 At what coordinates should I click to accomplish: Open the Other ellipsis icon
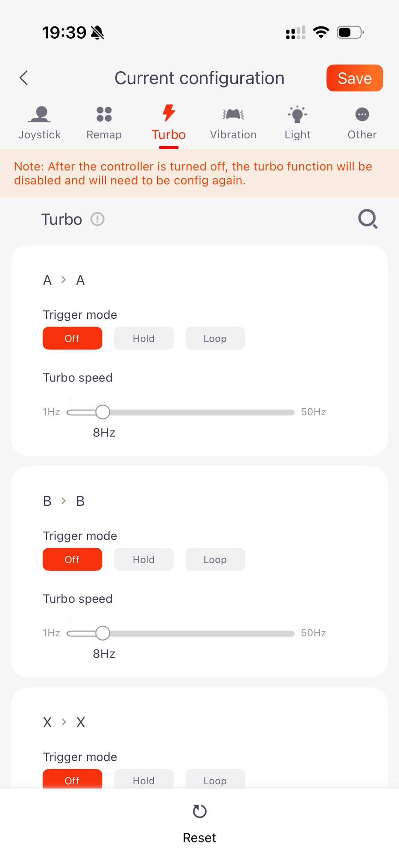tap(362, 114)
